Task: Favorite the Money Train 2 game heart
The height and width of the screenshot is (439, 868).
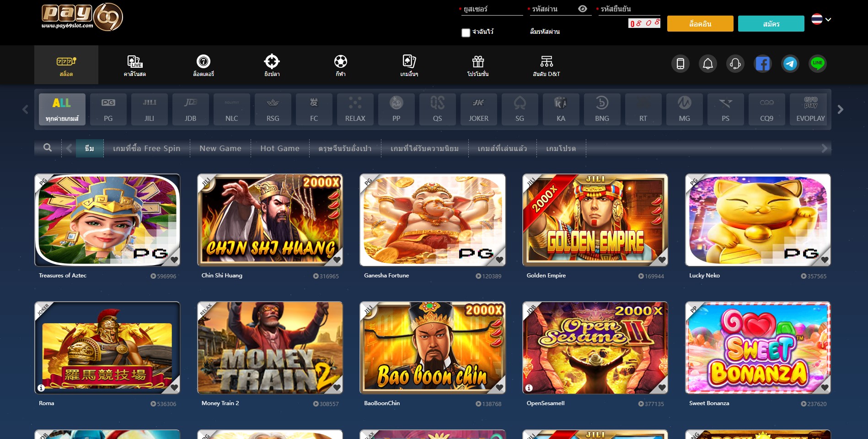Action: click(x=337, y=388)
